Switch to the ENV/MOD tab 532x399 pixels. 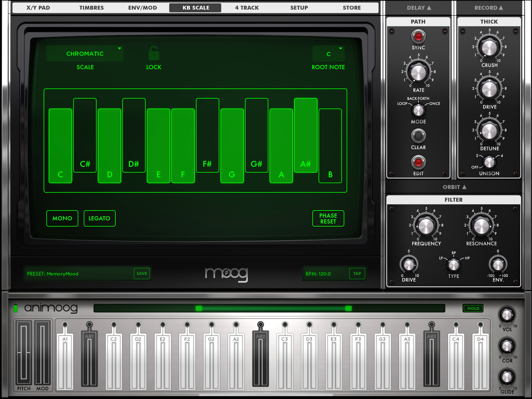[142, 8]
